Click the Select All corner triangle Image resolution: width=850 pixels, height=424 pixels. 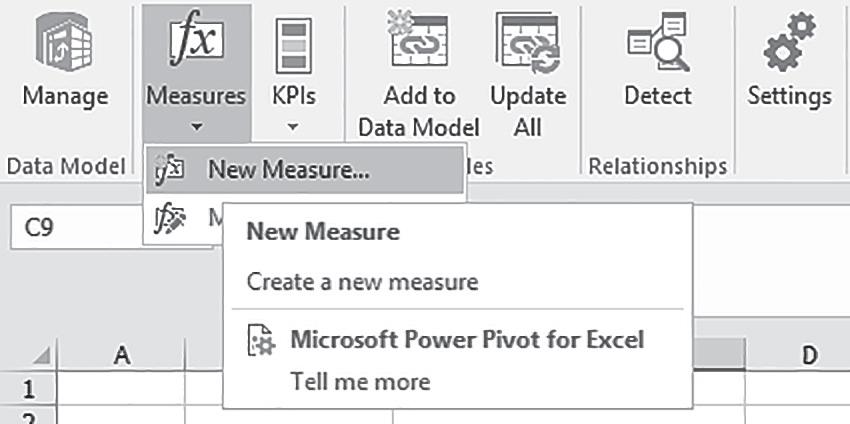(x=44, y=356)
